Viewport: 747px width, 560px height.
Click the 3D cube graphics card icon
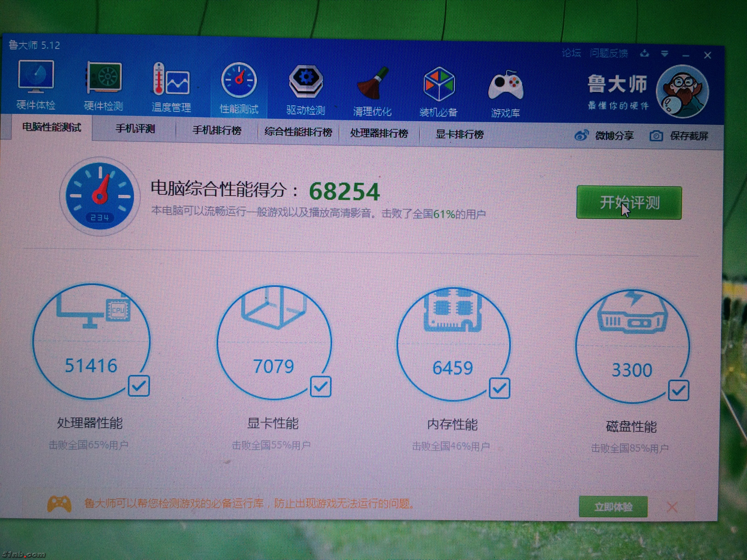coord(274,308)
